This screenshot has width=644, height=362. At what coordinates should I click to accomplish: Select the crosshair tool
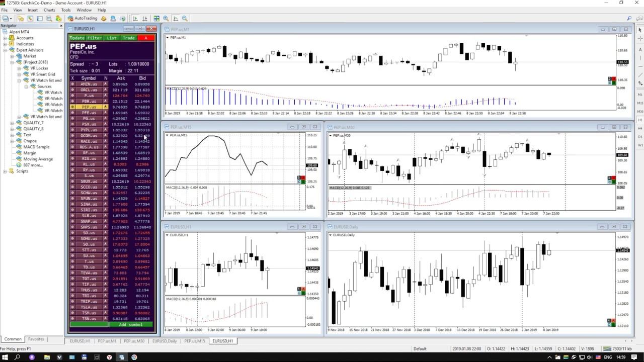pos(640,38)
